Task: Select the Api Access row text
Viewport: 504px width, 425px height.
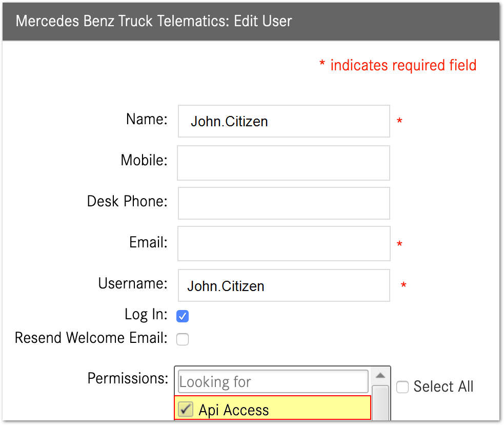Action: [234, 410]
